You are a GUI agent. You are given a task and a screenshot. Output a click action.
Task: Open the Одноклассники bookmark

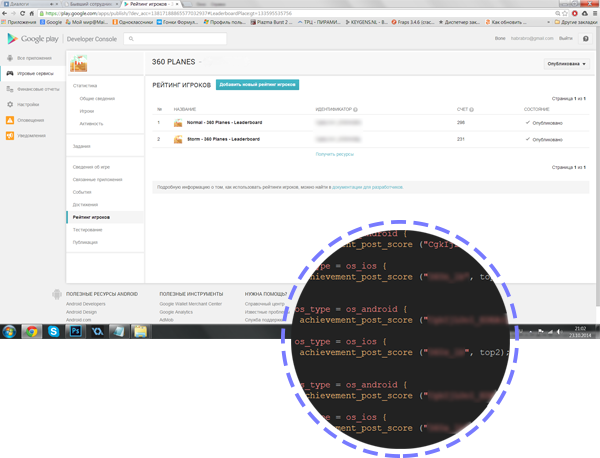point(133,22)
